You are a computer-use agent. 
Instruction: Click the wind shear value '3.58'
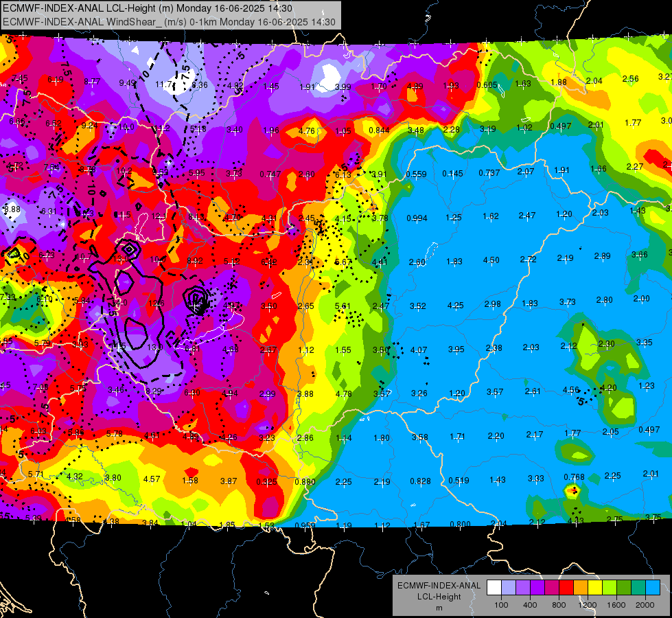pos(420,437)
